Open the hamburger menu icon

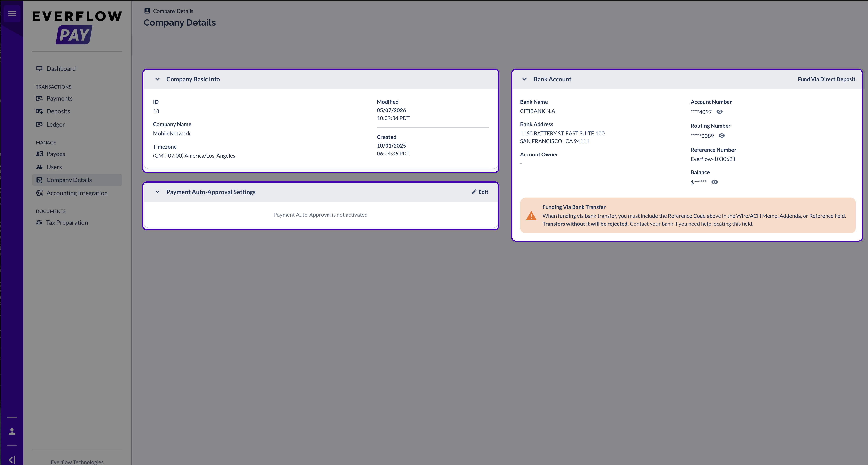12,14
